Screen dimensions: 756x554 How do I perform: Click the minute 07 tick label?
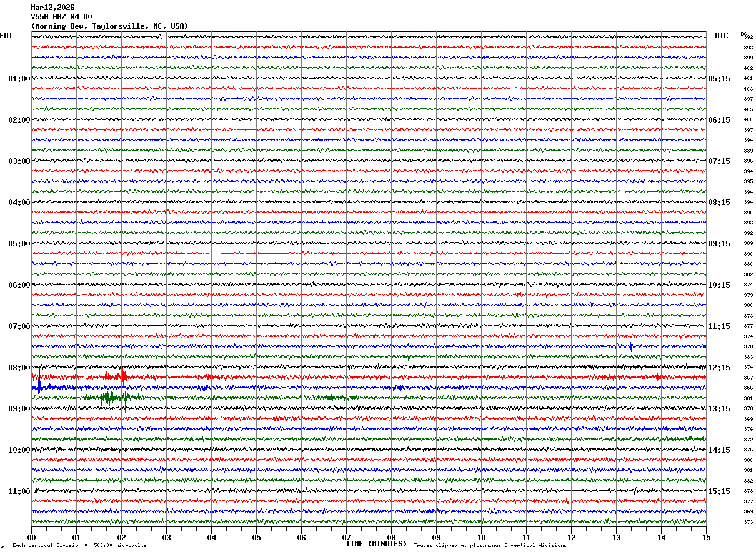pos(346,537)
